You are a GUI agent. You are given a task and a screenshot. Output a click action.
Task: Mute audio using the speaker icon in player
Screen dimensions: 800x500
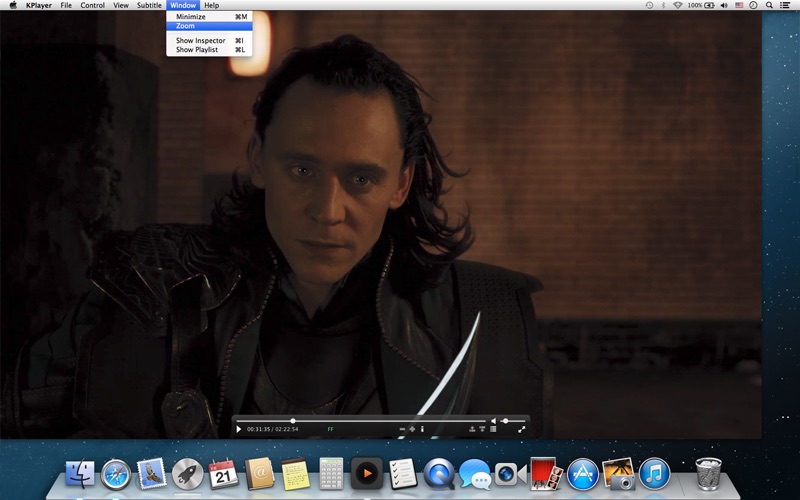pos(493,421)
